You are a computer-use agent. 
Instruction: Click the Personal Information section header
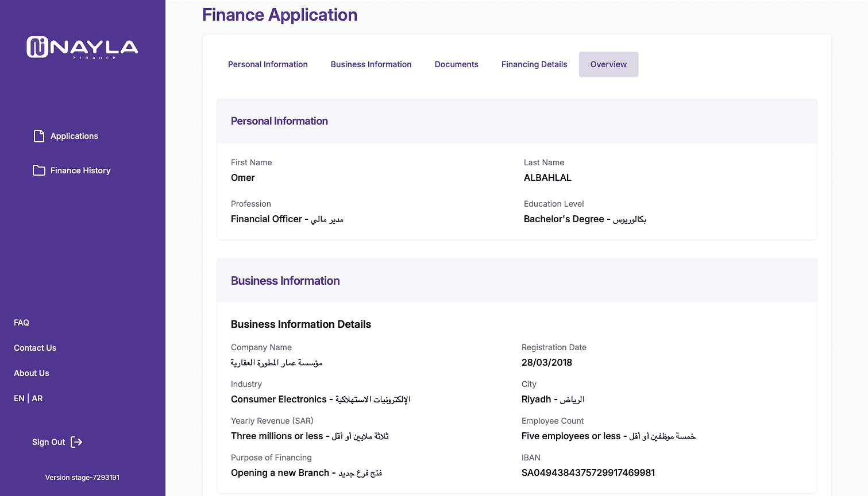[279, 121]
